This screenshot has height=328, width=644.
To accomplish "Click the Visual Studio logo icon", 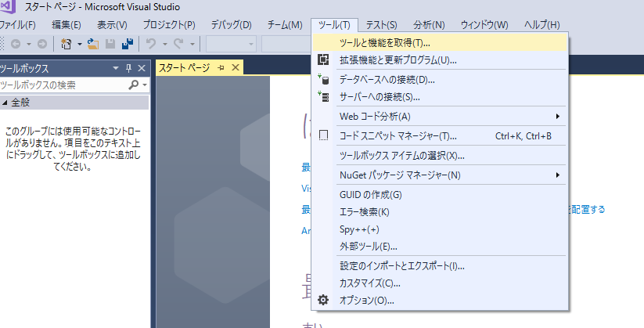I will pyautogui.click(x=8, y=6).
